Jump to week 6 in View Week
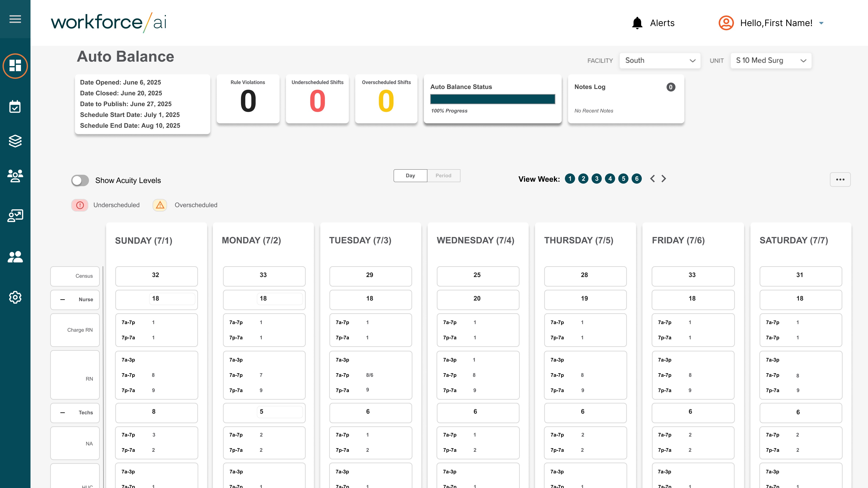 click(636, 179)
